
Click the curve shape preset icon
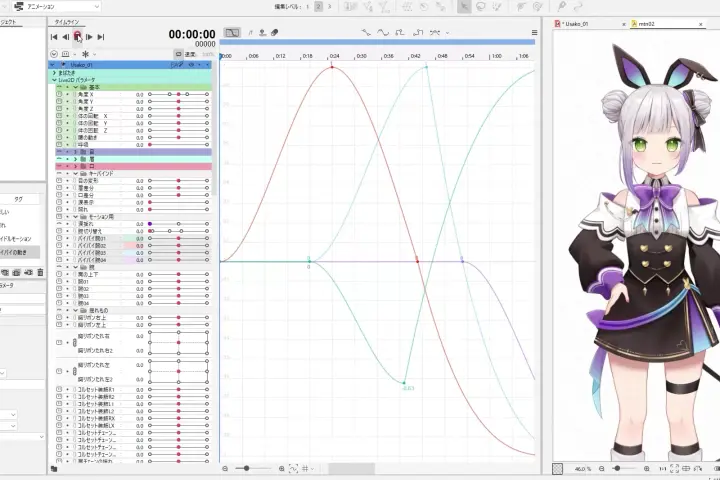(x=434, y=33)
